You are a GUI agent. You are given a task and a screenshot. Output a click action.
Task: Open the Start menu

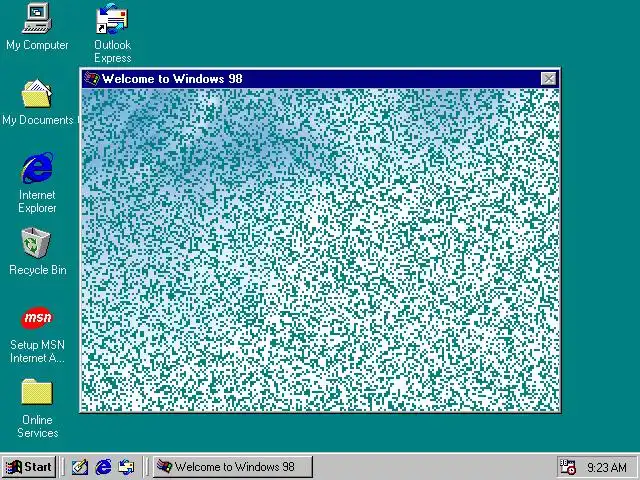(29, 467)
